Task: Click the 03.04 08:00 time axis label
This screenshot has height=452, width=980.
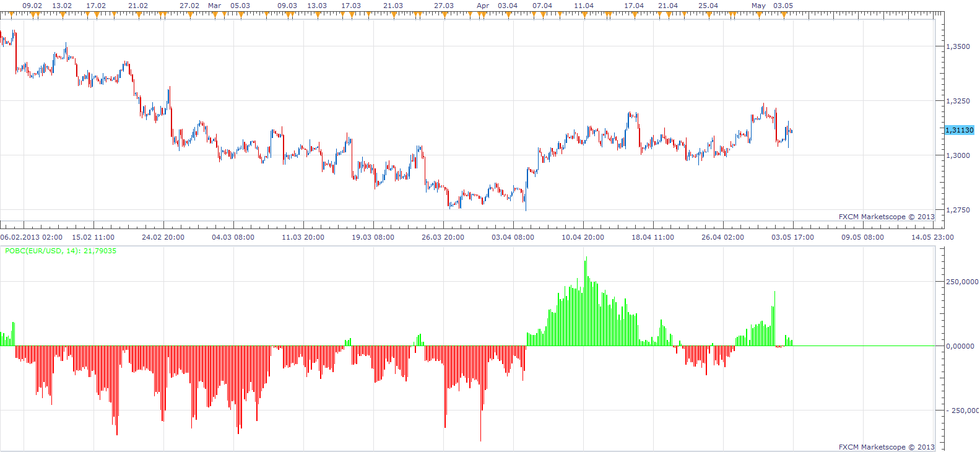Action: click(513, 237)
